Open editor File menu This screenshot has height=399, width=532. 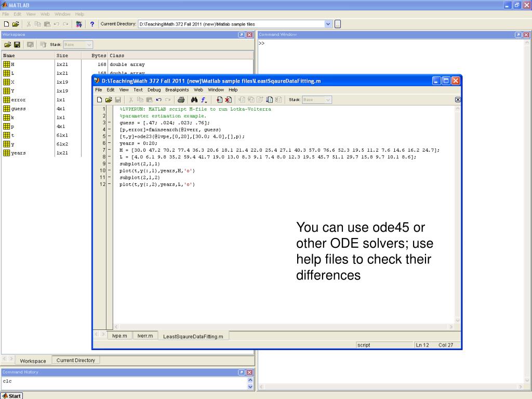pos(98,90)
